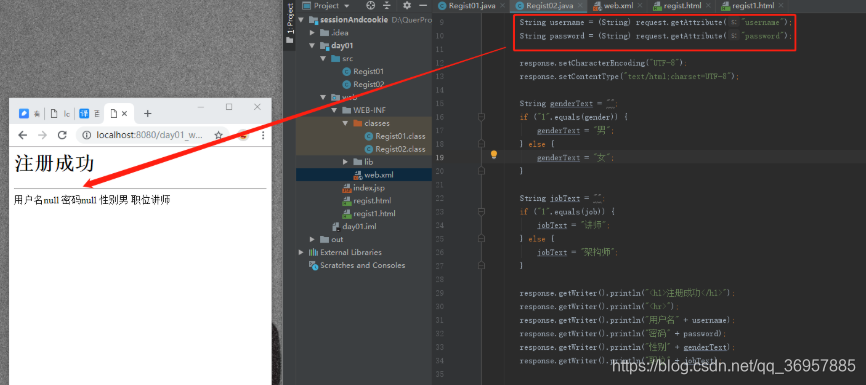This screenshot has width=866, height=385.
Task: Click fold marker at line 25 else
Action: pos(481,239)
